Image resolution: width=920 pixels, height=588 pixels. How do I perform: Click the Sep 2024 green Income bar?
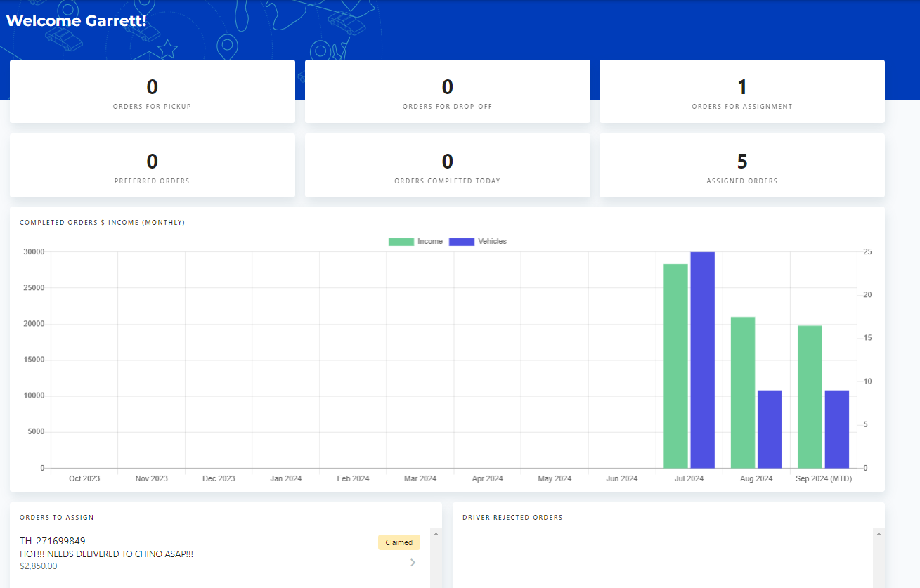(x=810, y=397)
